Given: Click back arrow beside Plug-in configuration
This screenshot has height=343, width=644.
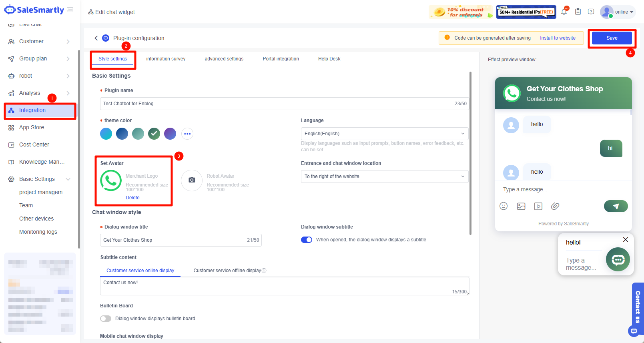Looking at the screenshot, I should coord(96,38).
